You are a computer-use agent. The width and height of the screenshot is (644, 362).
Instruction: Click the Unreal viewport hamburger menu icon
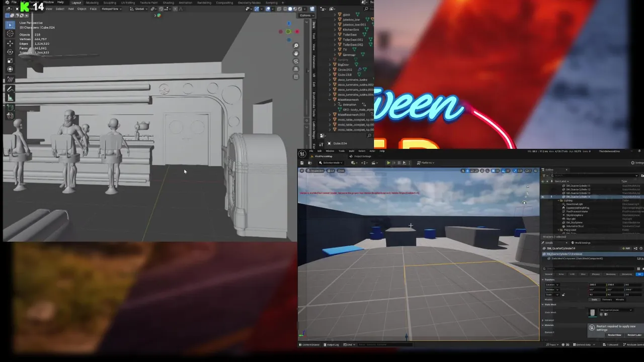[x=302, y=170]
